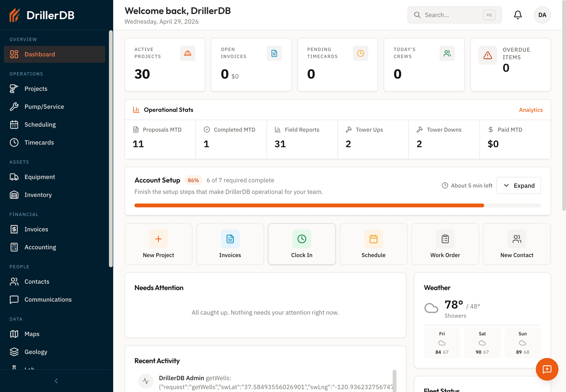Screen dimensions: 566x392
Task: Open the DA user avatar menu
Action: pyautogui.click(x=542, y=15)
